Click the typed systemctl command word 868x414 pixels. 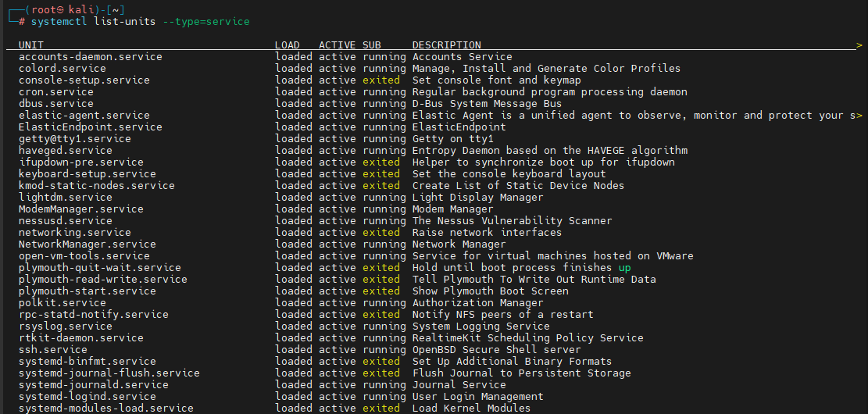(59, 22)
